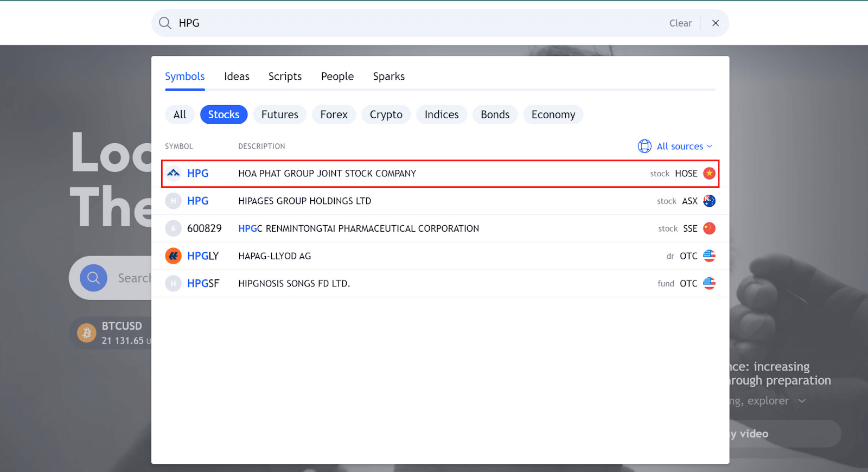Select the Crypto filter chip
Viewport: 868px width, 472px height.
[x=386, y=114]
